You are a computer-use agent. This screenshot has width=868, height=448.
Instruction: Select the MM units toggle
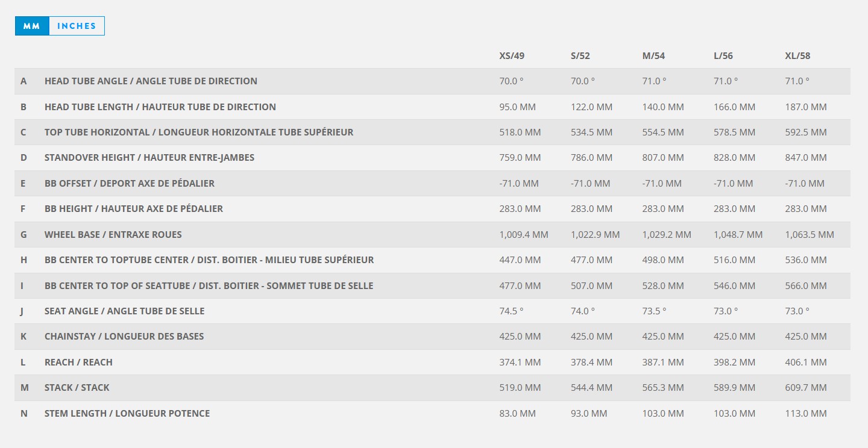[32, 26]
